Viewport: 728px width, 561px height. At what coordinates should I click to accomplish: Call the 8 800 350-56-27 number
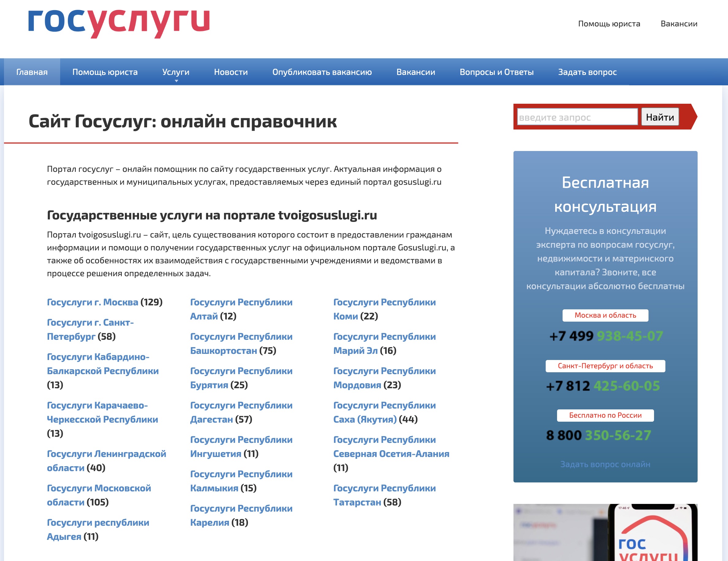pyautogui.click(x=599, y=435)
